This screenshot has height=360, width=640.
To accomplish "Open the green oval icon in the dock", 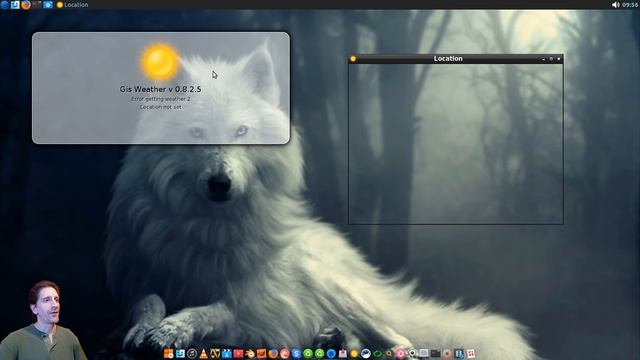I will pyautogui.click(x=378, y=353).
